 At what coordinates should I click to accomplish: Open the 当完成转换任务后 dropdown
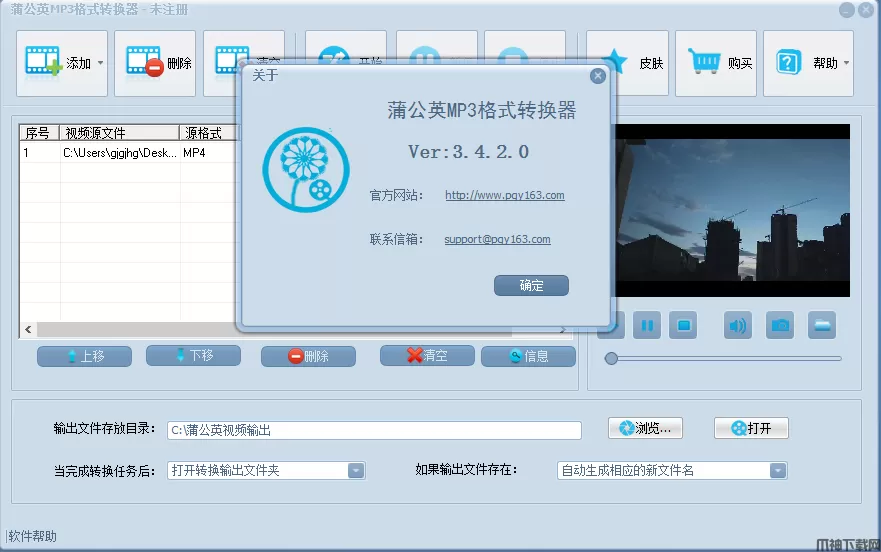[x=356, y=470]
